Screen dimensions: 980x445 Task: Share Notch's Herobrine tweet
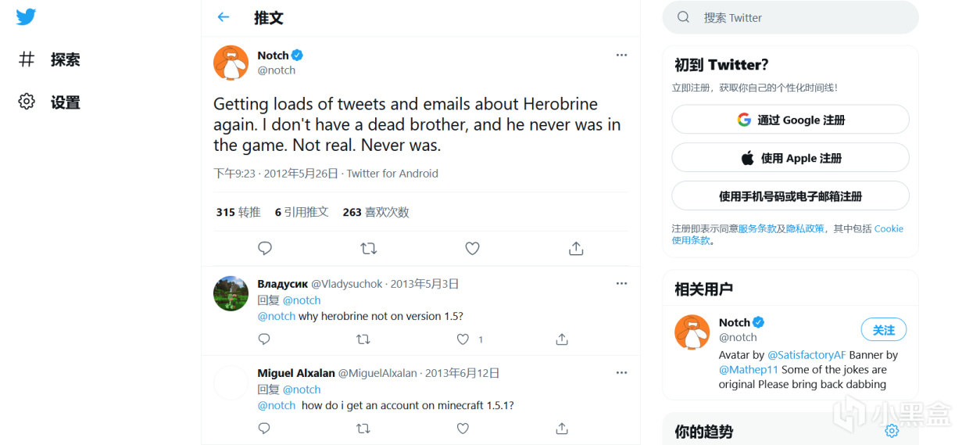576,249
